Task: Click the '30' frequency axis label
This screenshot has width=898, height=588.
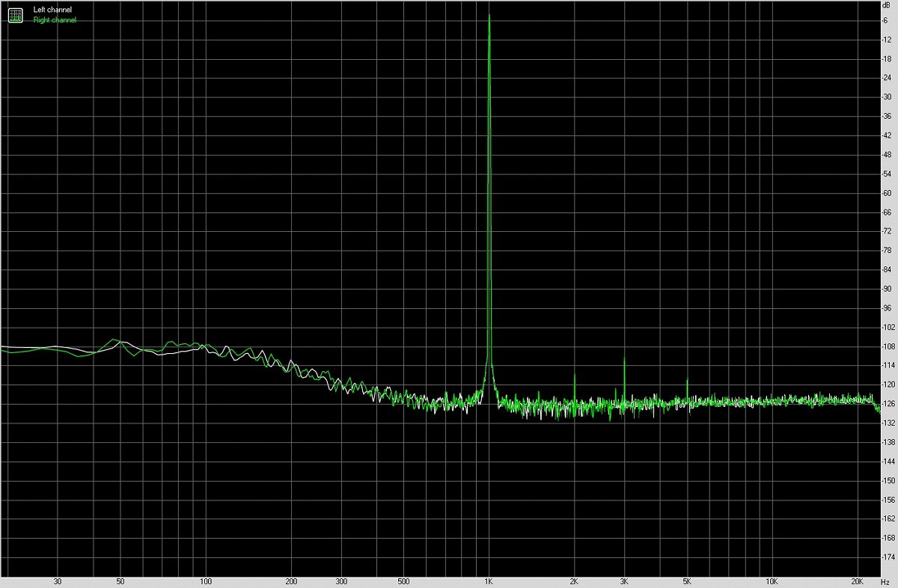Action: [x=58, y=581]
